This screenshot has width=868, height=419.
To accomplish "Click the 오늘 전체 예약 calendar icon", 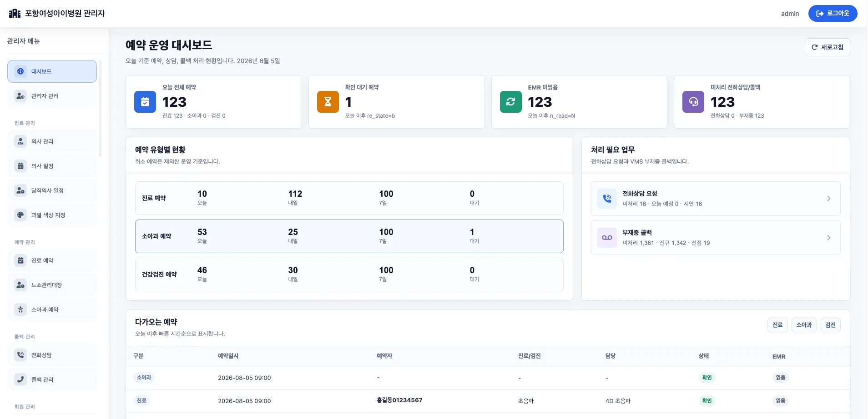I will 145,102.
